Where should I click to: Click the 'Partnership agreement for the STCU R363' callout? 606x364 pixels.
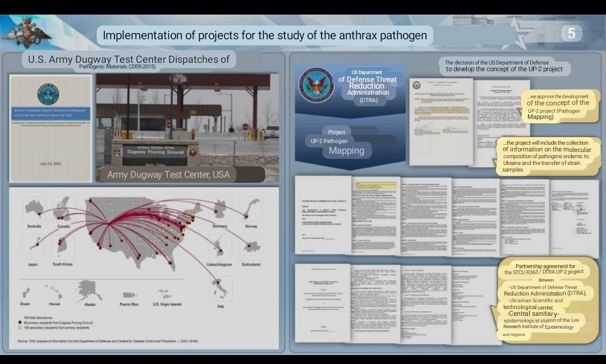544,300
